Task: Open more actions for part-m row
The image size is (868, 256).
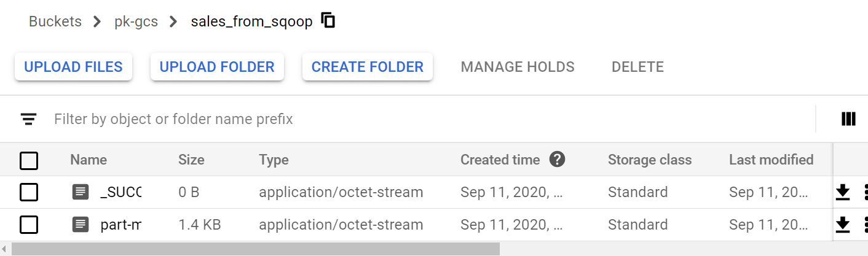Action: (x=865, y=225)
